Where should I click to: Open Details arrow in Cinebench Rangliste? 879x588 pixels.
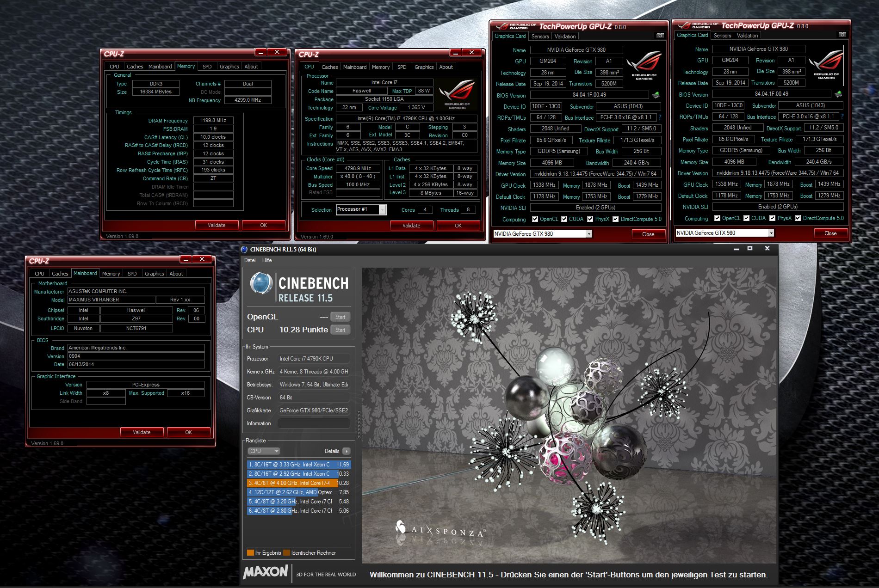pos(347,451)
